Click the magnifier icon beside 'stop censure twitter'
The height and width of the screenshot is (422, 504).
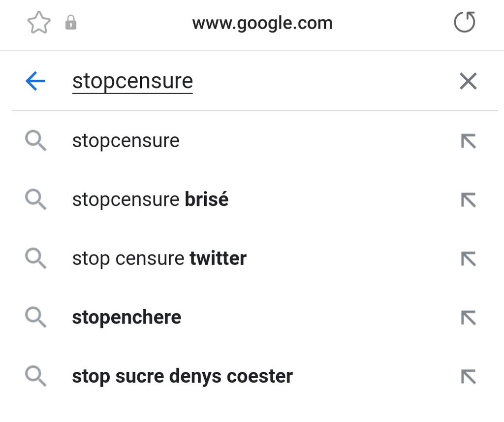(35, 259)
